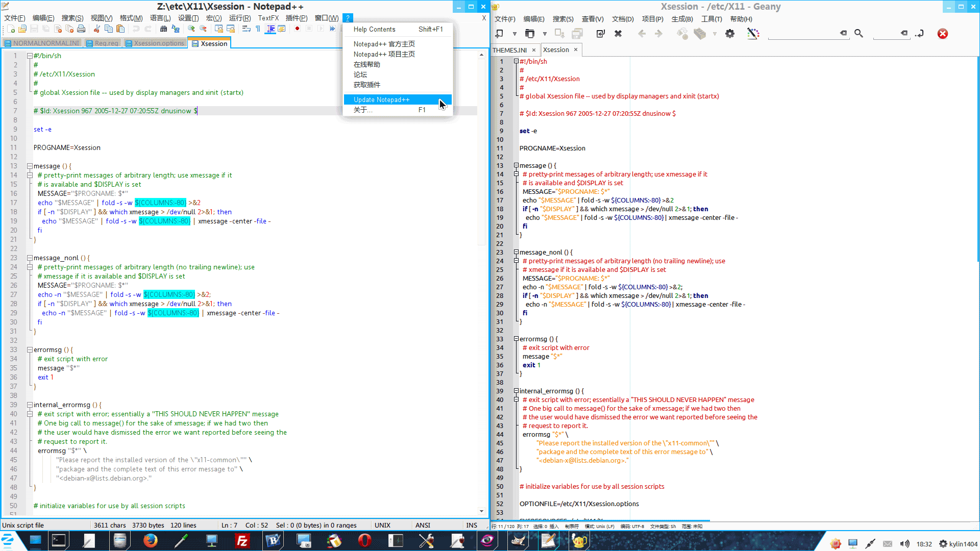This screenshot has width=980, height=551.
Task: Toggle synchronize horizontal scrolling icon in Notepad++
Action: point(231,29)
